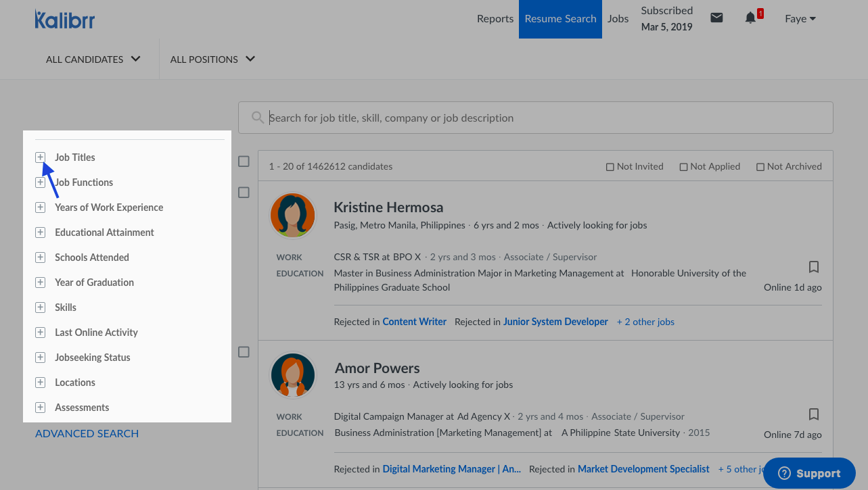
Task: Click Kristine Hermosa's avatar
Action: (293, 216)
